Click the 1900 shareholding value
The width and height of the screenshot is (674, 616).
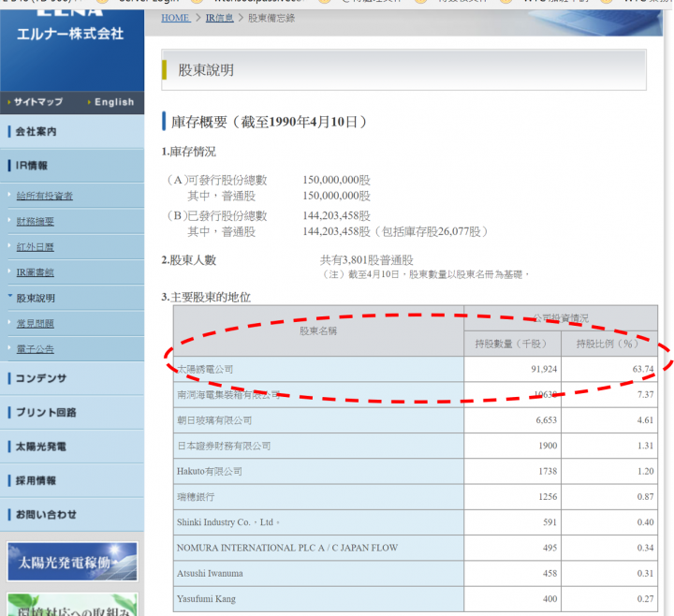click(x=548, y=446)
